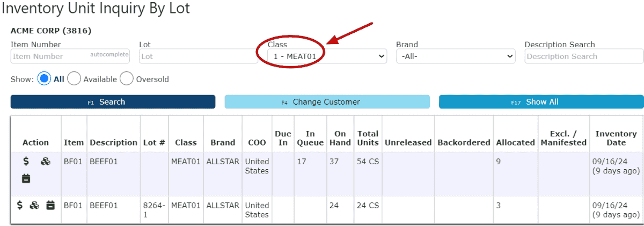Image resolution: width=644 pixels, height=226 pixels.
Task: Click the Lot input field
Action: click(199, 56)
